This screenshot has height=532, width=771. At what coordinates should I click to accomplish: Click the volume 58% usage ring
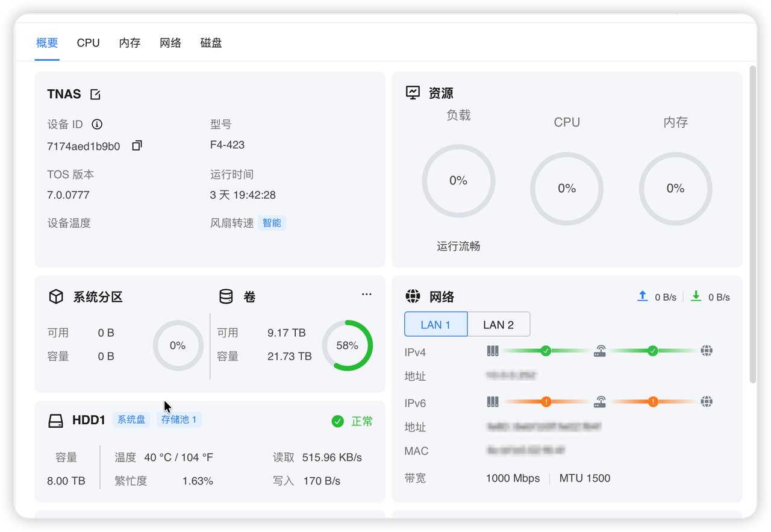(348, 345)
